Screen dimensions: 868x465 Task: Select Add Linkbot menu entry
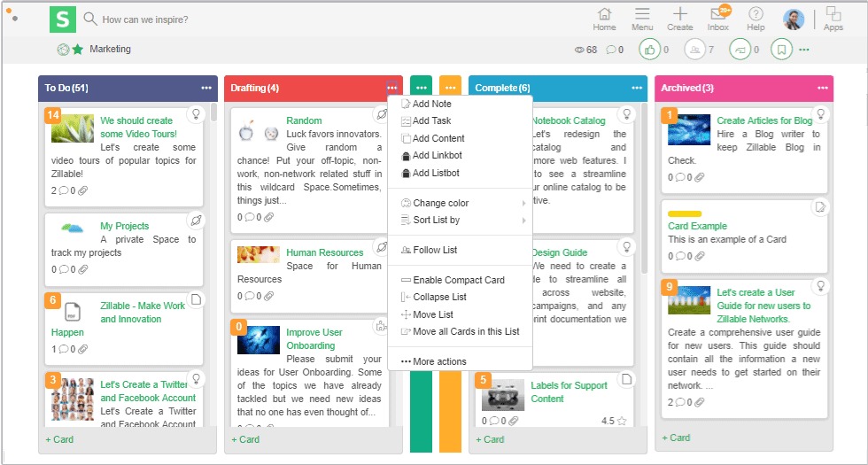coord(460,156)
